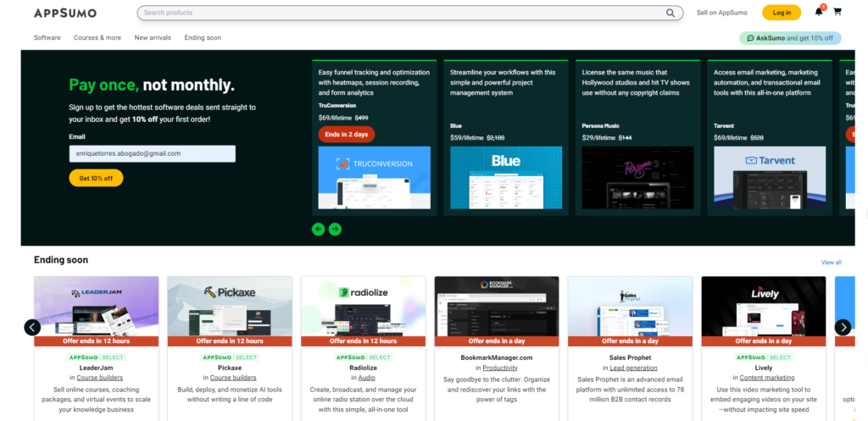Viewport: 868px width, 421px height.
Task: Click the Lively title
Action: pyautogui.click(x=764, y=368)
